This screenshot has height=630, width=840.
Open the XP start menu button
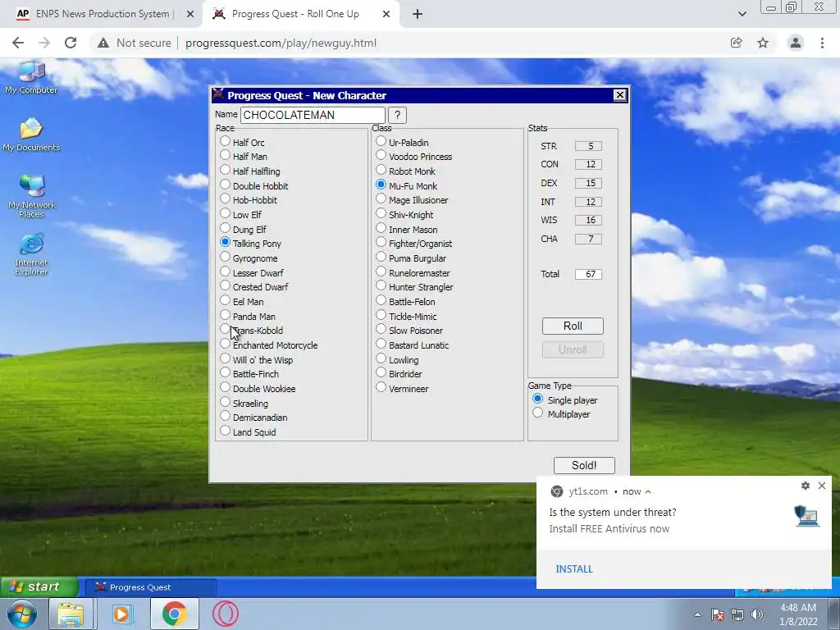click(39, 587)
